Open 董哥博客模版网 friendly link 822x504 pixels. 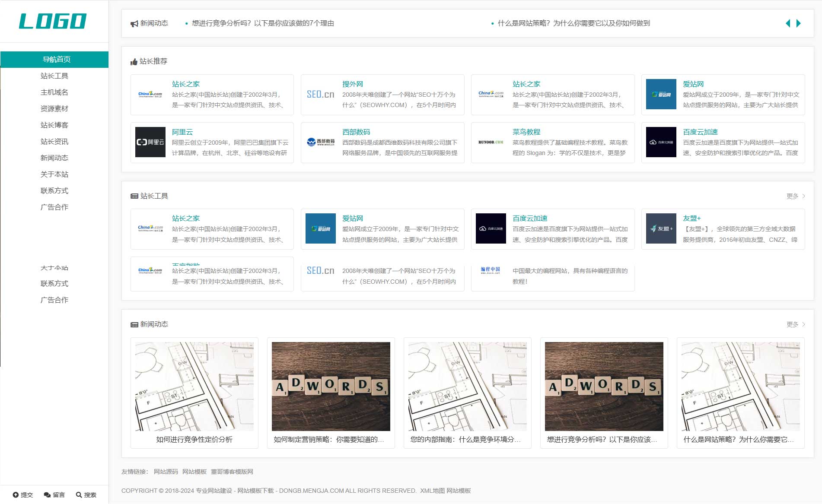click(x=232, y=472)
